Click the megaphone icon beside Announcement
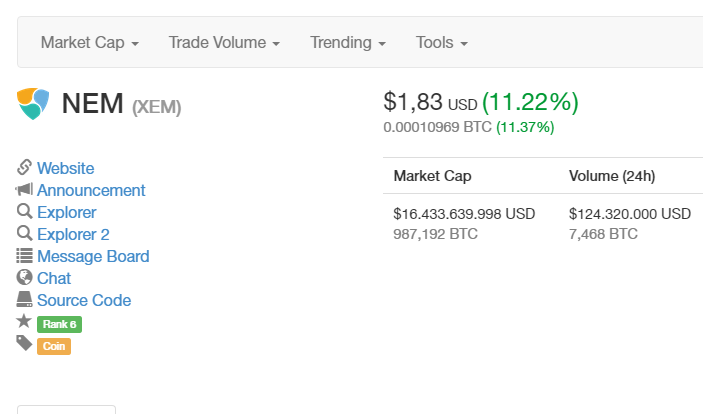The width and height of the screenshot is (703, 414). click(x=25, y=190)
